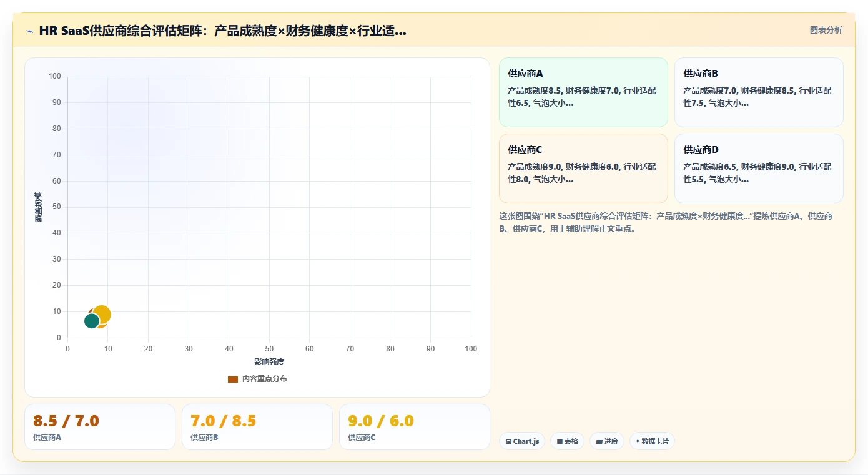The width and height of the screenshot is (868, 475).
Task: Select the 8.5 / 7.0 stat card
Action: pyautogui.click(x=100, y=427)
